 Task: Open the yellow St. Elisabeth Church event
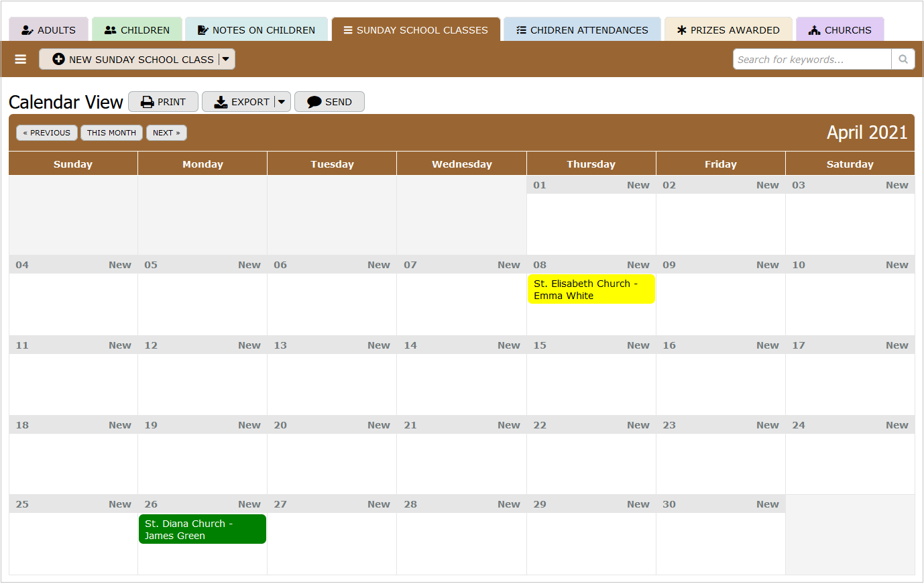pos(591,290)
